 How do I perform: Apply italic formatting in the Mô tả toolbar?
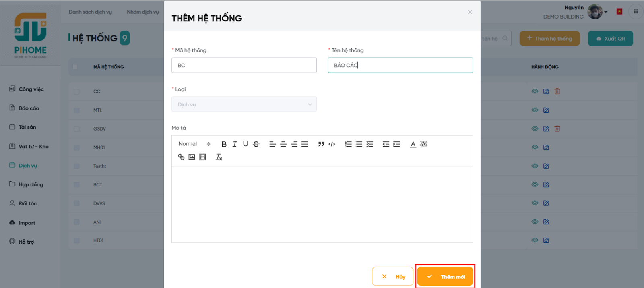[x=235, y=144]
